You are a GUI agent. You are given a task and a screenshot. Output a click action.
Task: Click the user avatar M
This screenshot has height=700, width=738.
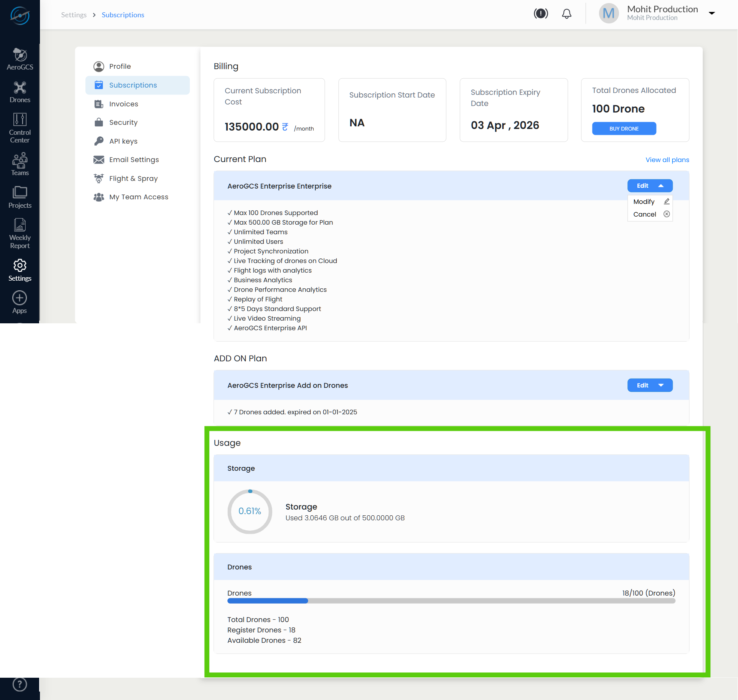[x=609, y=13]
